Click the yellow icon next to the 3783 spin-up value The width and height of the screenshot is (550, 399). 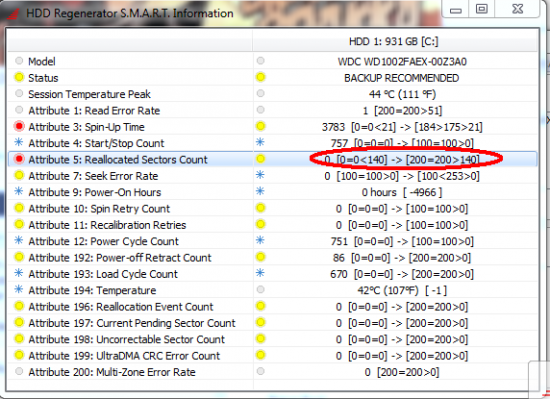261,126
